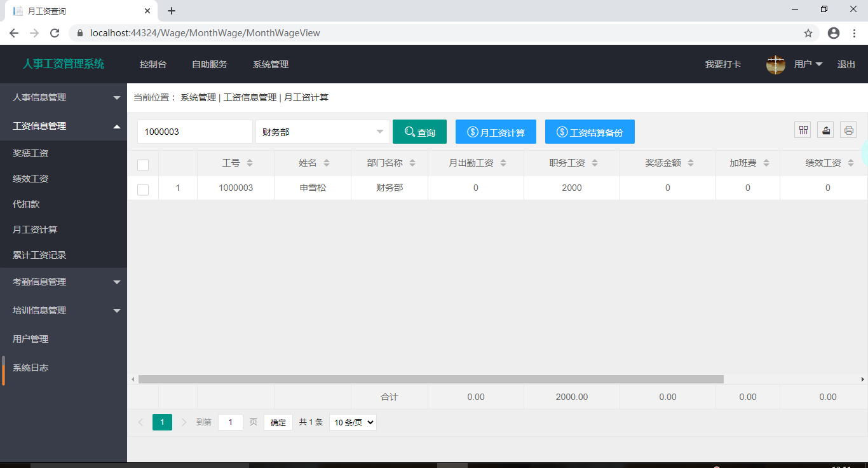The height and width of the screenshot is (468, 868).
Task: Click the 申雪松 name cell
Action: (x=313, y=188)
